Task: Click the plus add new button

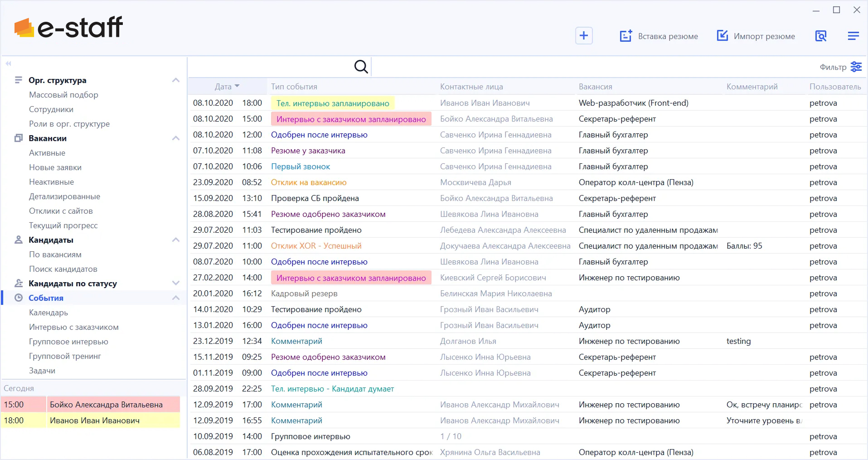Action: (584, 36)
